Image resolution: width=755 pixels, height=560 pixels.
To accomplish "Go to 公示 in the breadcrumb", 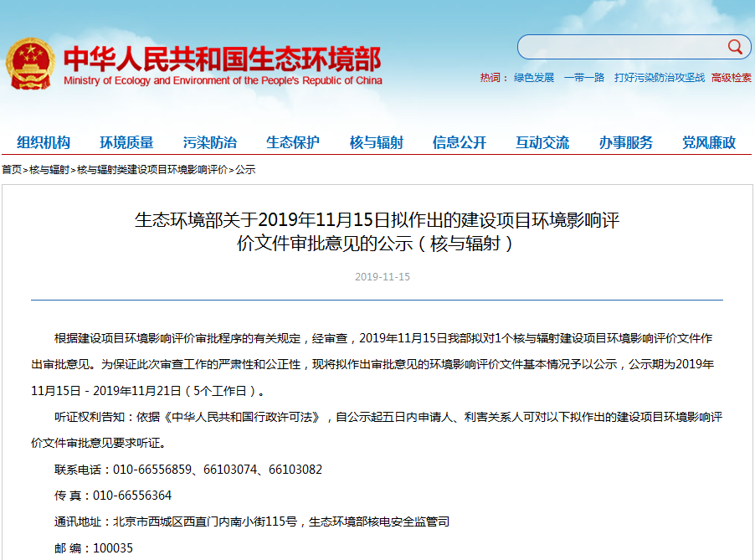I will point(245,169).
